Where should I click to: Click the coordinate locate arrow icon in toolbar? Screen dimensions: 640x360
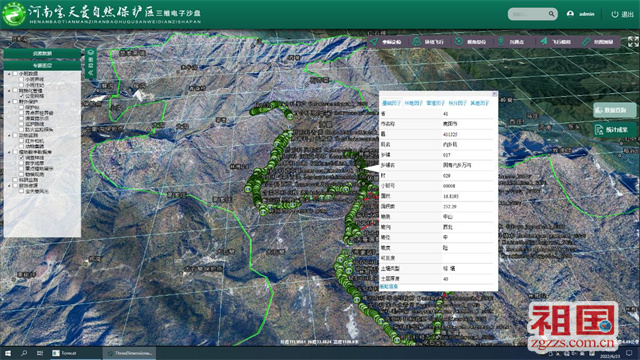click(x=374, y=42)
